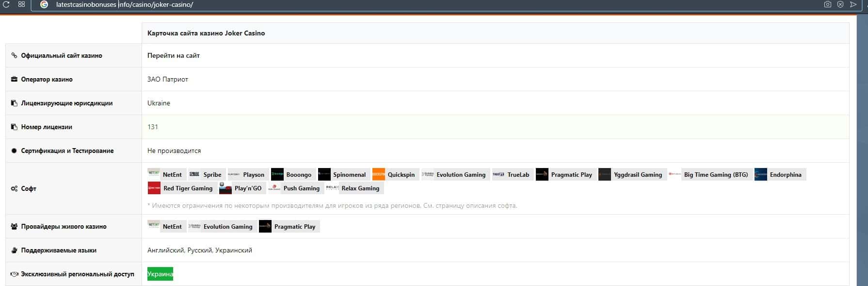This screenshot has height=286, width=868.
Task: Click the Сертификация и Тестирование row label
Action: point(67,151)
